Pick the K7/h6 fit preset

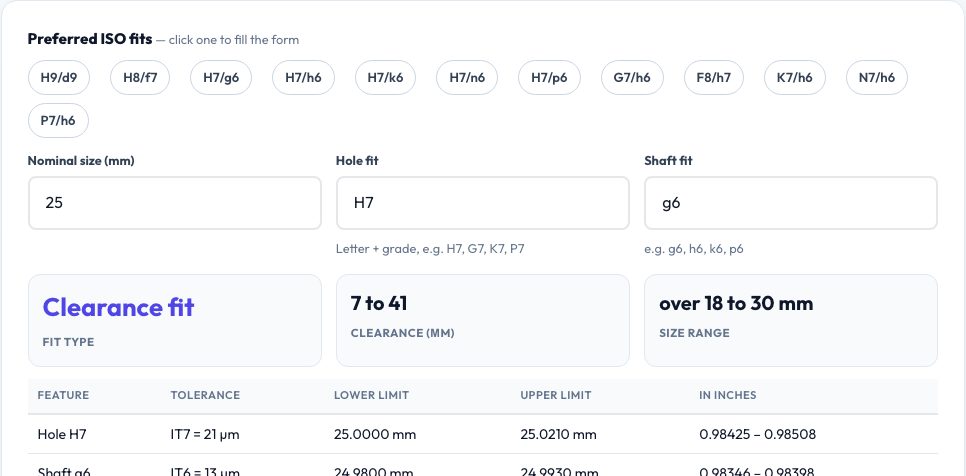click(x=795, y=78)
